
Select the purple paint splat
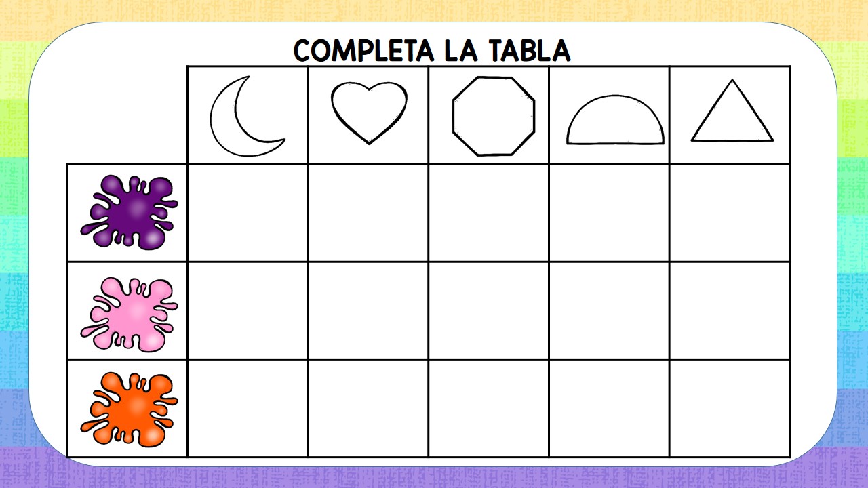(x=129, y=211)
